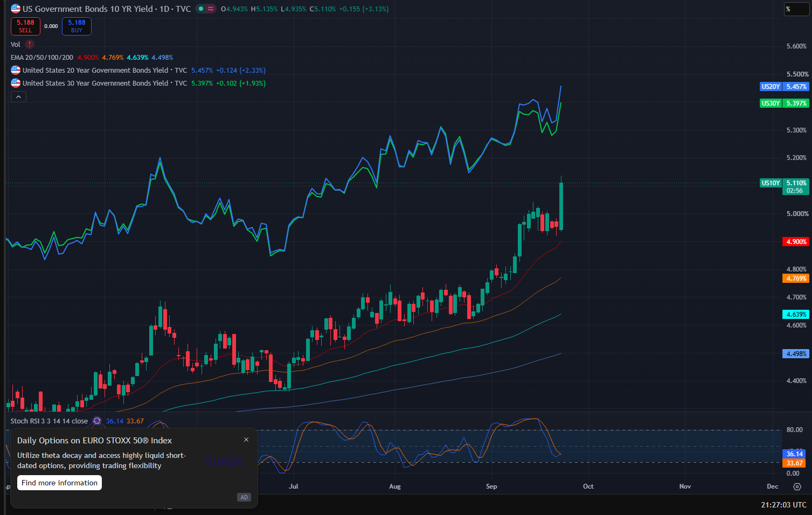Click the 5.000% price axis tick
The height and width of the screenshot is (515, 812).
coord(797,213)
